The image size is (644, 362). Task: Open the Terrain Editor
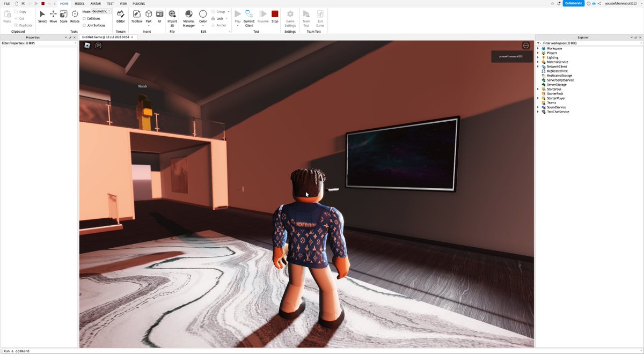(121, 16)
